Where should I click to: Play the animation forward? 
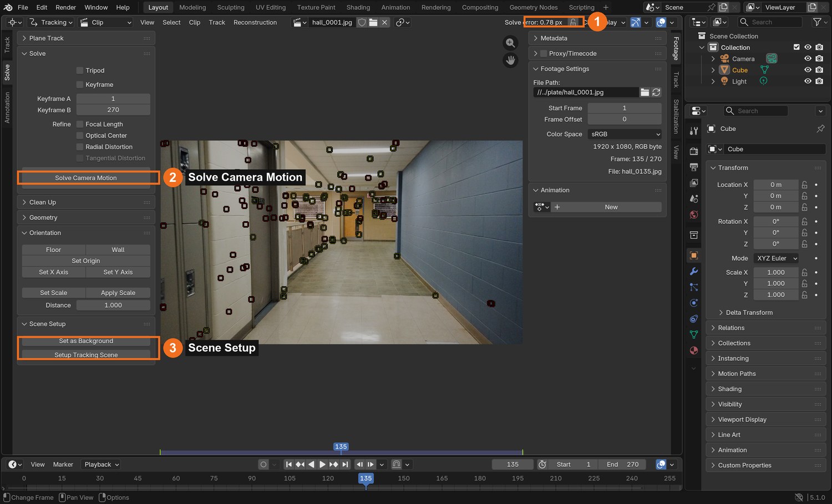click(322, 465)
